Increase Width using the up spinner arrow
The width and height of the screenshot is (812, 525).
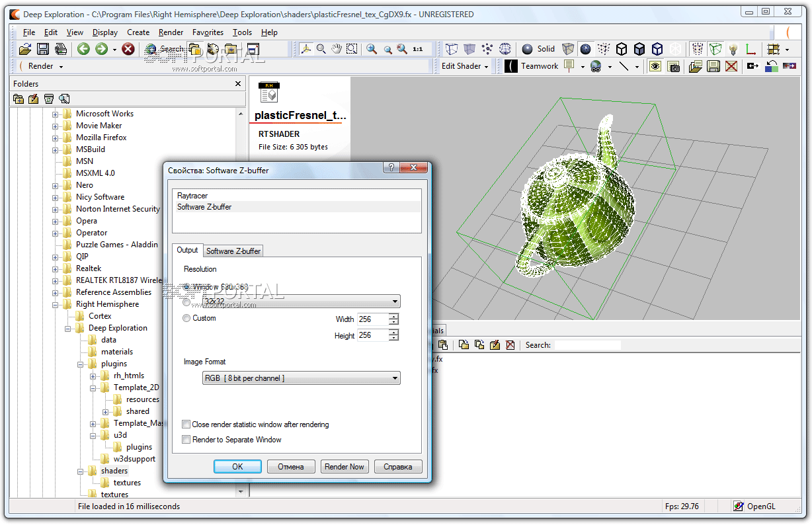click(x=394, y=316)
